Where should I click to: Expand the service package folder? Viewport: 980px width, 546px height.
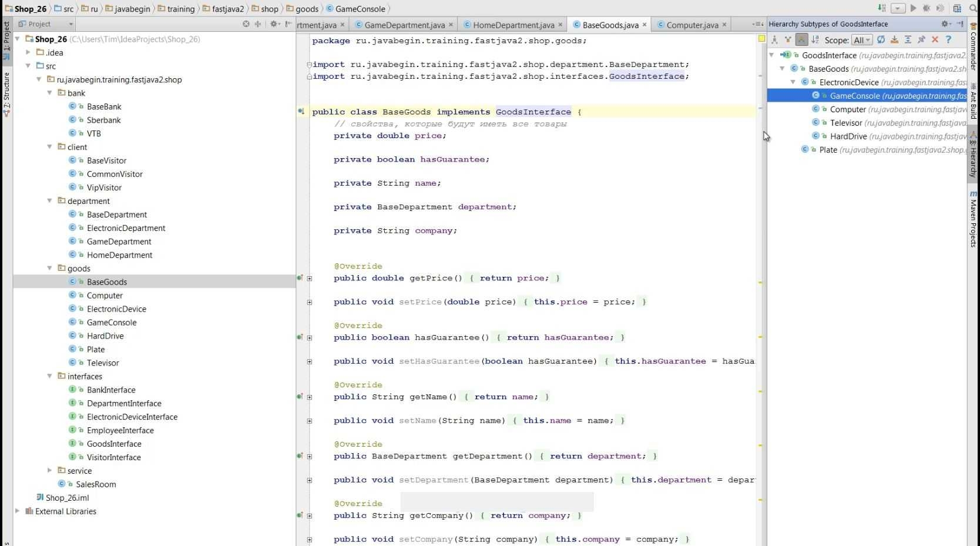point(49,470)
